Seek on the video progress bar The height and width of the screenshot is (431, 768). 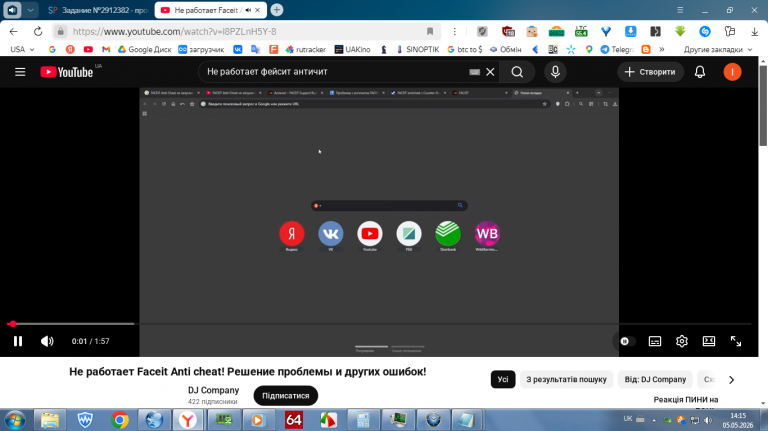(380, 324)
